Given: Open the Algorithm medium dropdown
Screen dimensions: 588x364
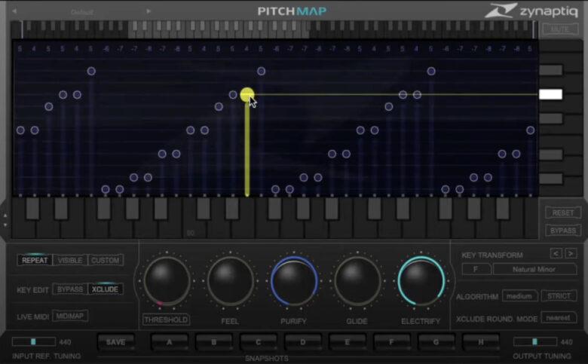Looking at the screenshot, I should 519,296.
